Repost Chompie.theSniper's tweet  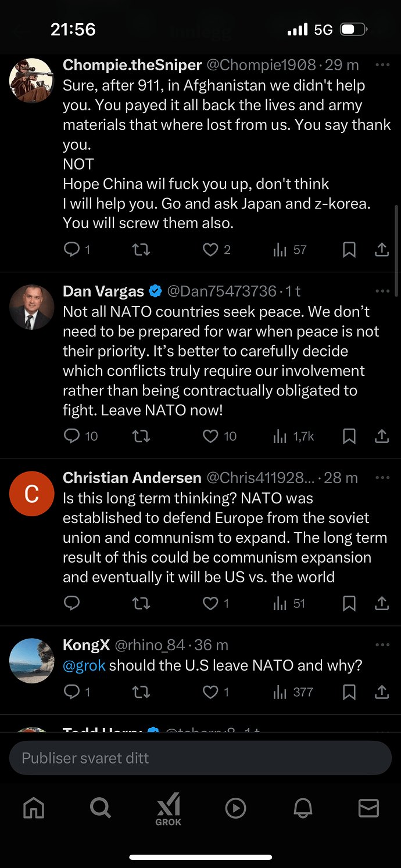[x=141, y=250]
